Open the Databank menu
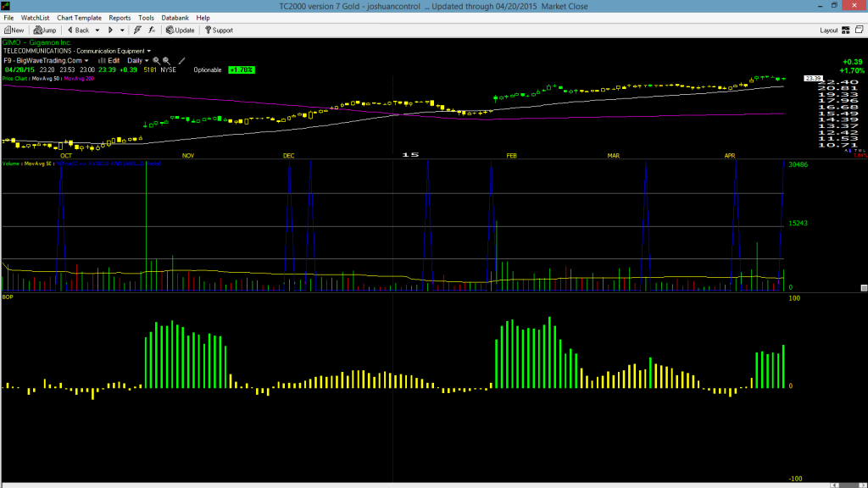The height and width of the screenshot is (488, 868). coord(175,18)
